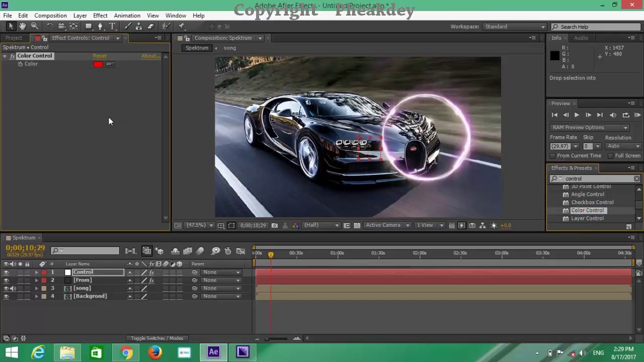Open the Resolution Auto dropdown in Preview

pos(623,146)
